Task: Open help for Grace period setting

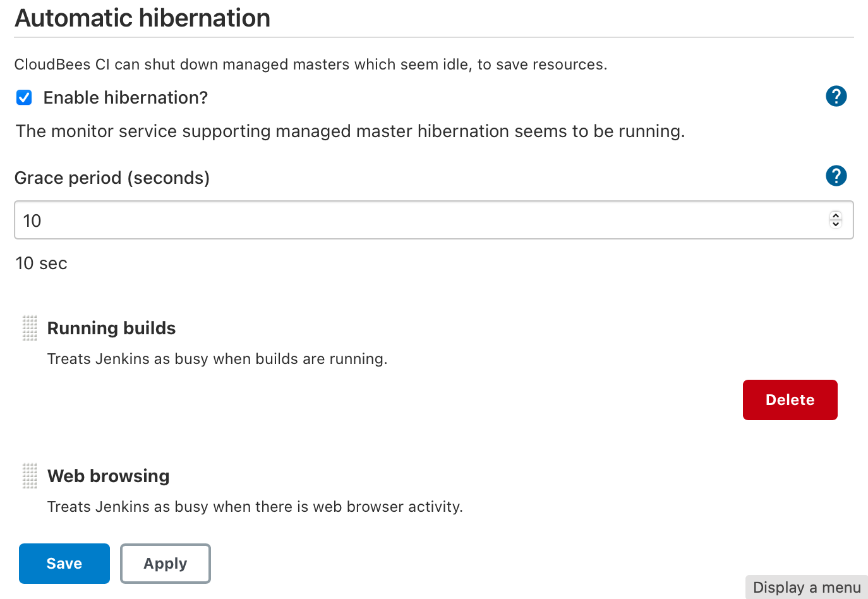Action: tap(836, 176)
